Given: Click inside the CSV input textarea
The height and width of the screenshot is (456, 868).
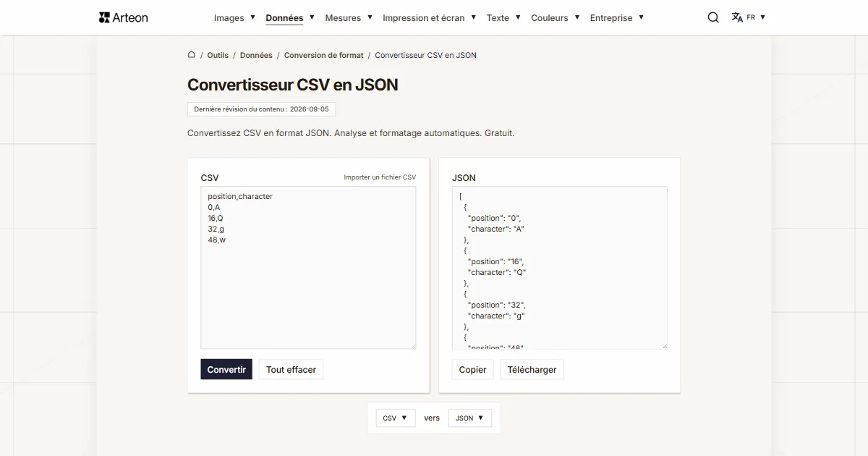Looking at the screenshot, I should 308,268.
